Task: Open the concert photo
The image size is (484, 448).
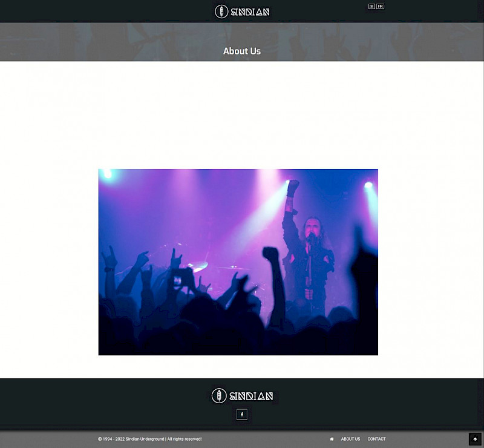Action: pyautogui.click(x=238, y=262)
